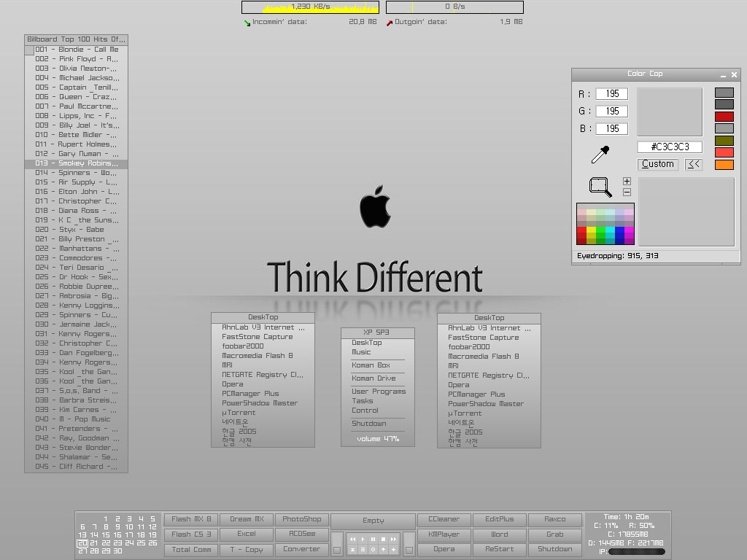Select the bright coral red history swatch
The image size is (747, 560).
724,152
